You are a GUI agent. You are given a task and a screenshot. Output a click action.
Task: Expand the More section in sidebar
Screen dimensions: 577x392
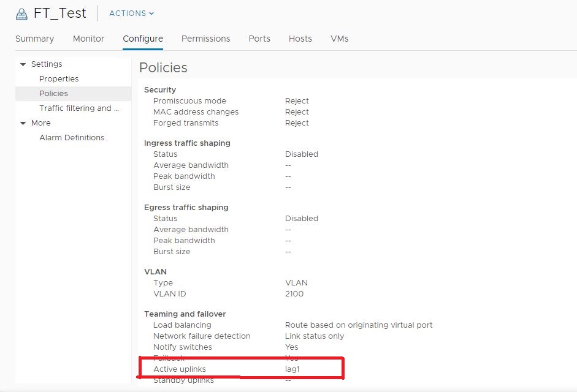(23, 123)
